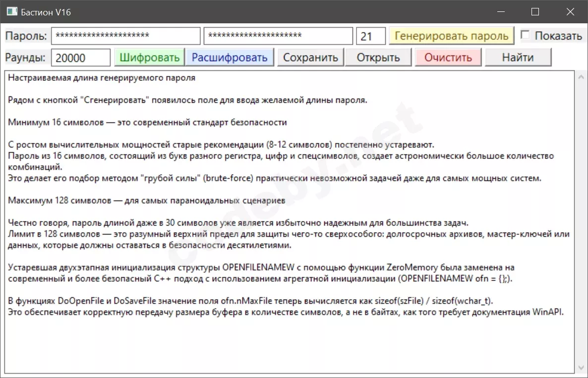
Task: Close the Бастион window
Action: (x=570, y=11)
